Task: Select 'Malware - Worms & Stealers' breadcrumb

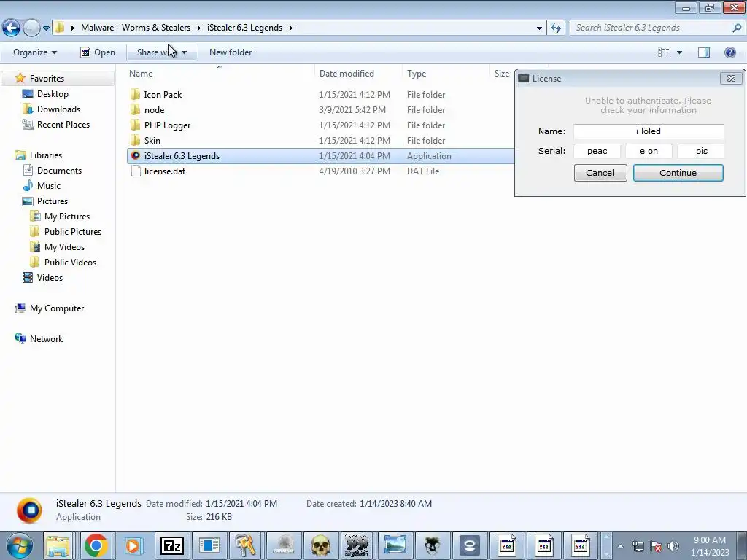Action: (x=135, y=28)
